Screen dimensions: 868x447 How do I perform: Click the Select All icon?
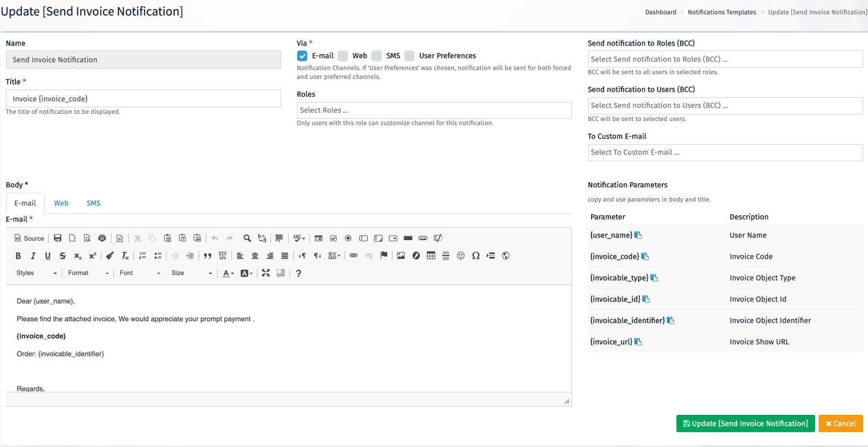click(279, 238)
